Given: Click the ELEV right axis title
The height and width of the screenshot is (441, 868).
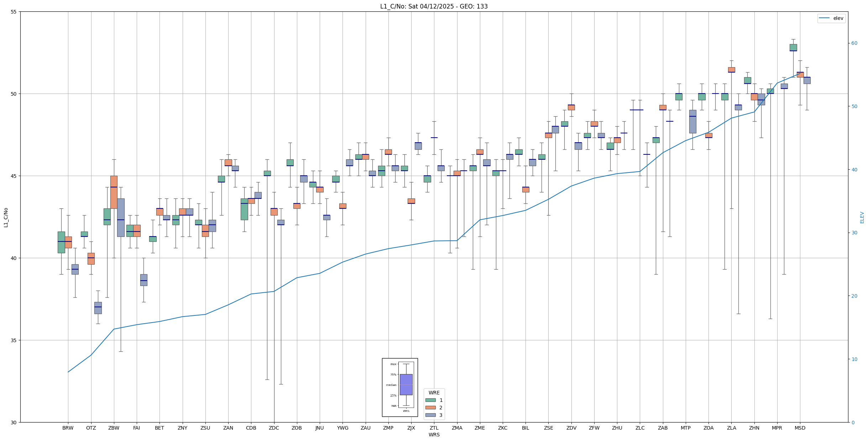Looking at the screenshot, I should pos(862,217).
